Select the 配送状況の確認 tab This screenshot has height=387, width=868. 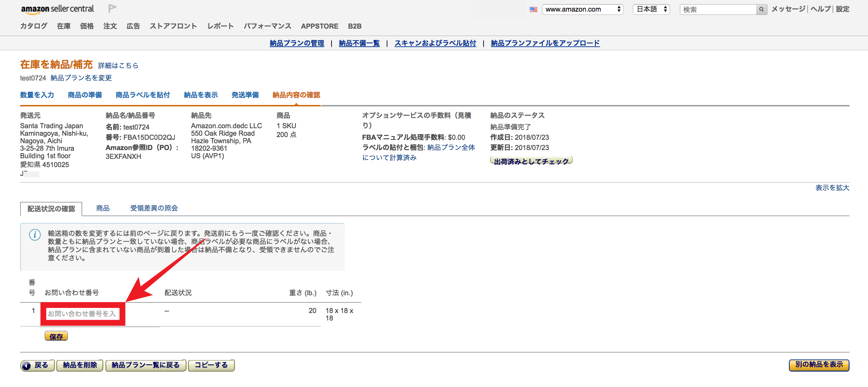click(51, 209)
